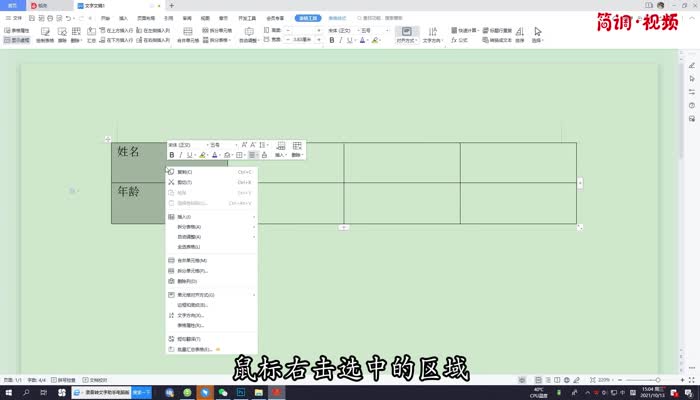Click the Copy icon in context menu
The image size is (700, 400).
(171, 172)
